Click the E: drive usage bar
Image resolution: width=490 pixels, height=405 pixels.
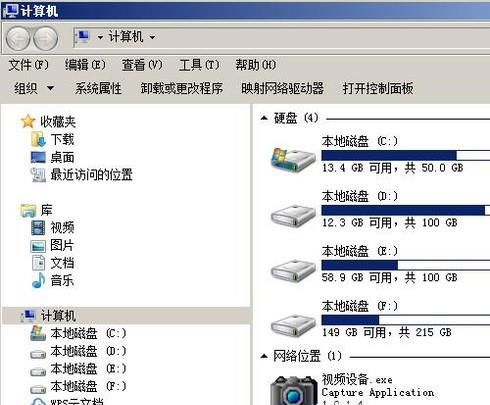click(406, 265)
